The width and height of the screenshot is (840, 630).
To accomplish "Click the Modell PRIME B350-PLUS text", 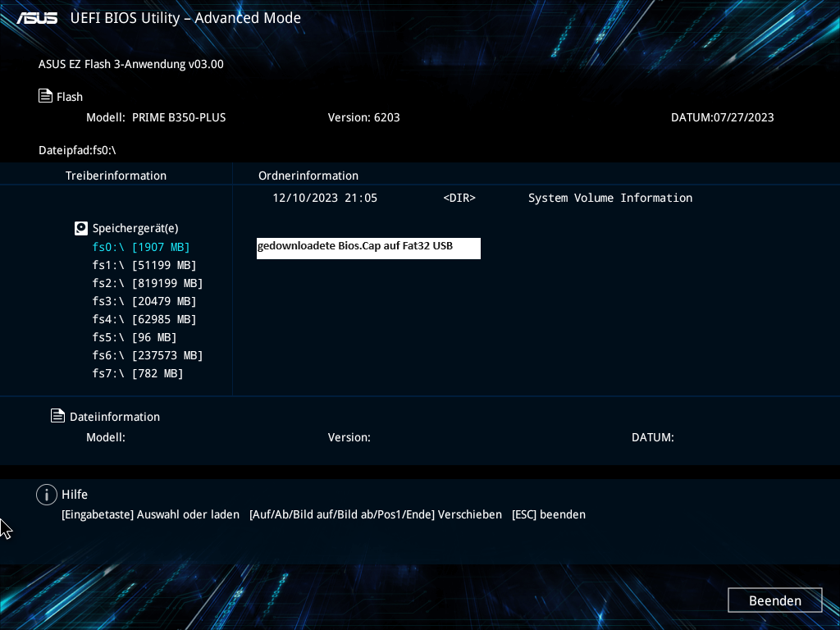I will tap(156, 117).
